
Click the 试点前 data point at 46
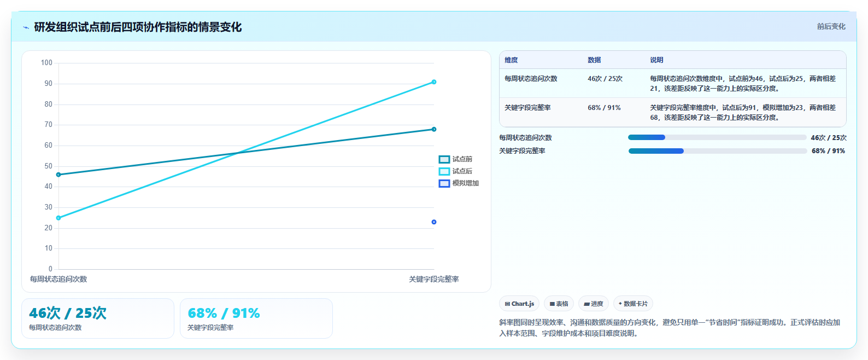coord(58,175)
